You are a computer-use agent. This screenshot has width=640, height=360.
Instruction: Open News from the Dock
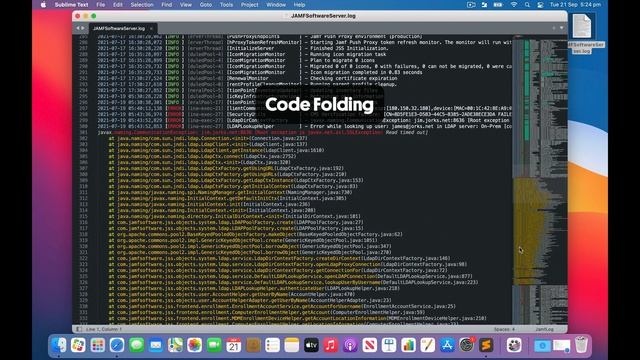[x=369, y=345]
